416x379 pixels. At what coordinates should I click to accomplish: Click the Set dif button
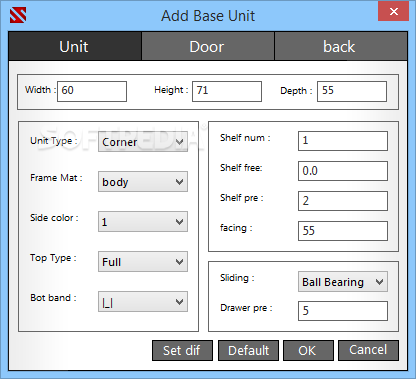point(182,350)
